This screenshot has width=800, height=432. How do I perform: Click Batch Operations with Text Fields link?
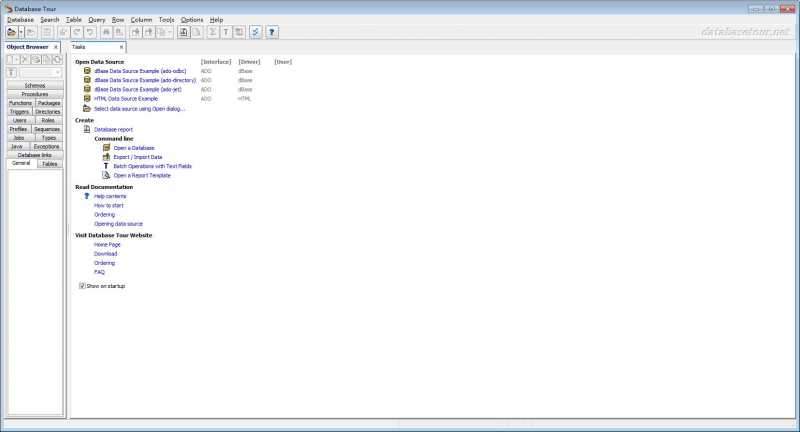pyautogui.click(x=153, y=166)
